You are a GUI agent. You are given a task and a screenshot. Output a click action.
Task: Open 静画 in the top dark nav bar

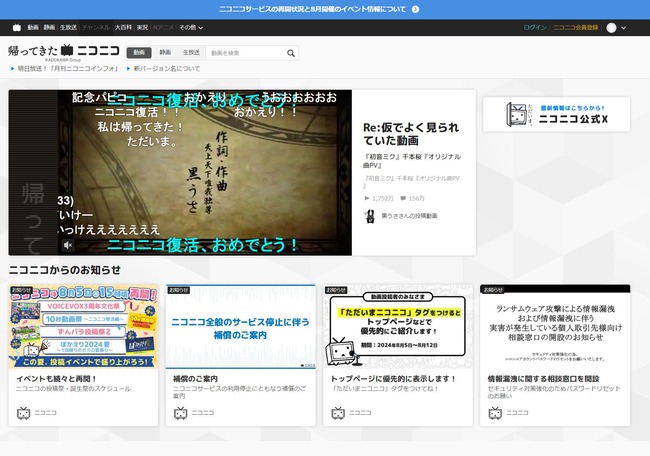click(x=49, y=28)
